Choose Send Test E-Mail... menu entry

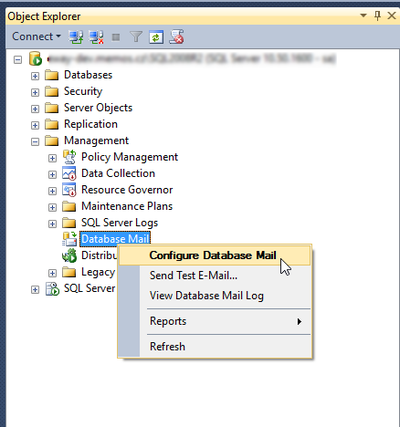click(215, 275)
